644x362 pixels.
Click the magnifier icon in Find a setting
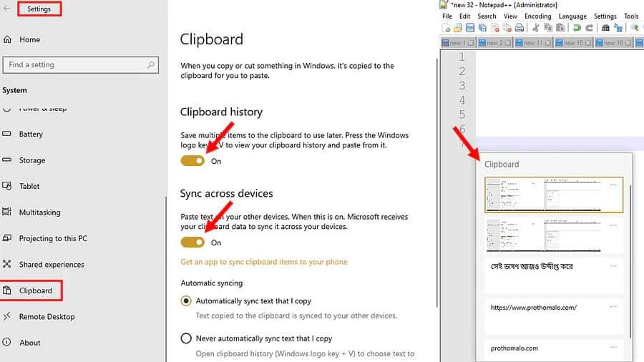[151, 65]
